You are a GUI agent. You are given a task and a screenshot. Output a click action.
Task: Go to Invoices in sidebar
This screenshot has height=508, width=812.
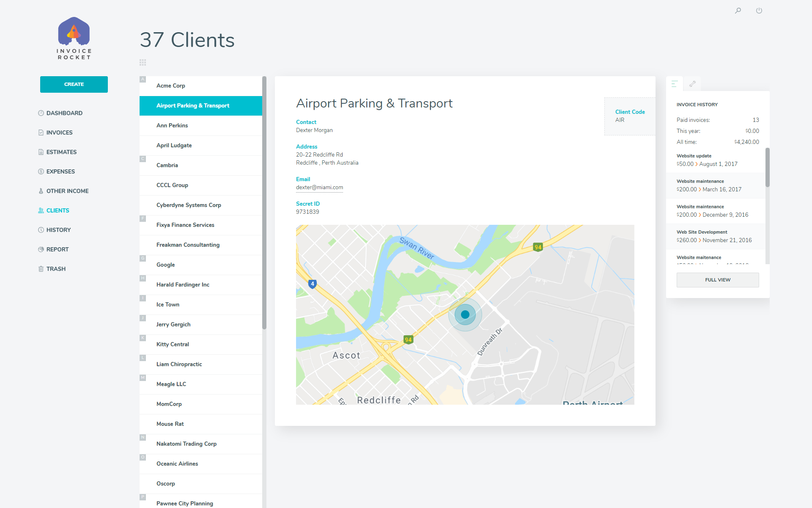pos(59,133)
